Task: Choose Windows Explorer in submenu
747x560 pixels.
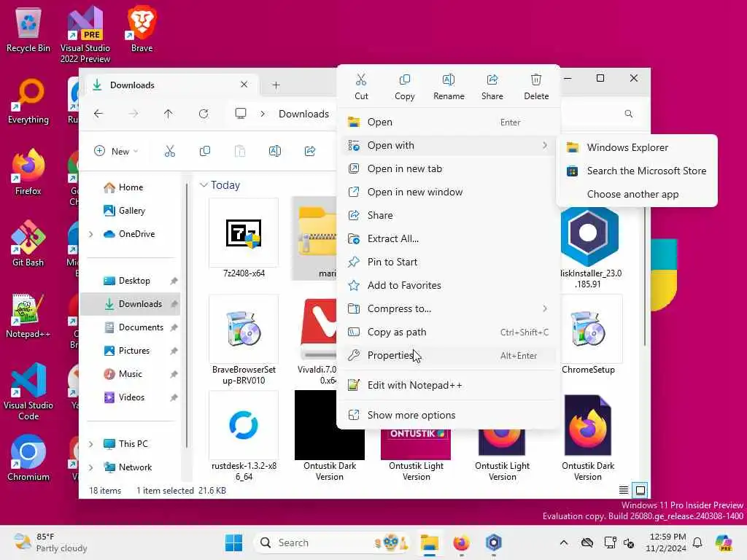Action: click(x=636, y=147)
